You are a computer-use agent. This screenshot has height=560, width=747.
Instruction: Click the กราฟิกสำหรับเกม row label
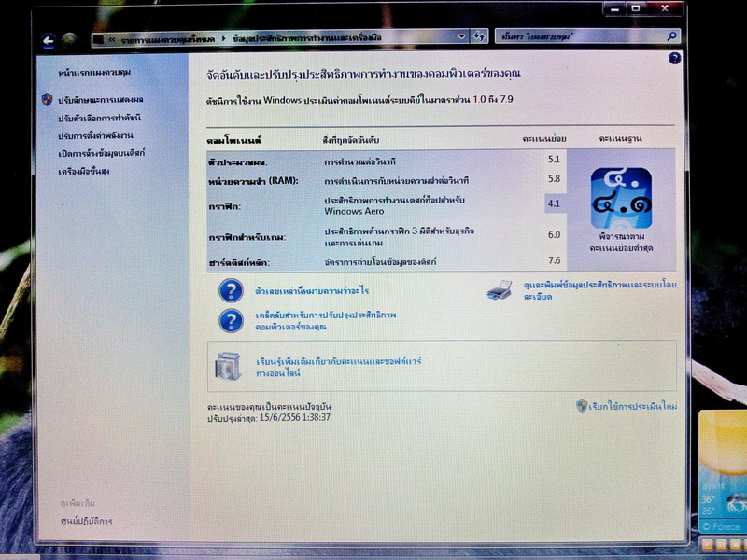click(x=247, y=237)
